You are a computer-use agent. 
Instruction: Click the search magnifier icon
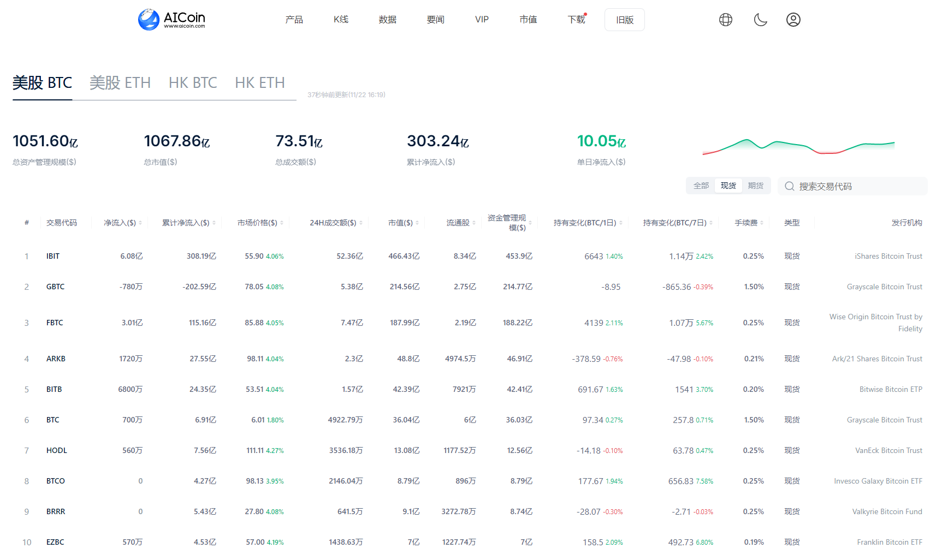click(790, 186)
